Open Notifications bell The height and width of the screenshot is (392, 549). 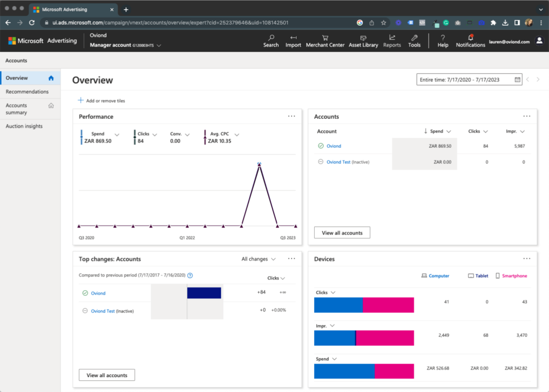pos(470,41)
